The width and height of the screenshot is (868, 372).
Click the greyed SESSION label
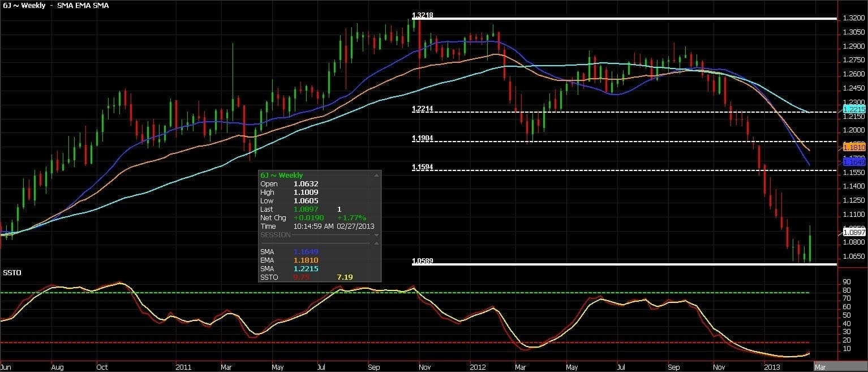click(x=276, y=235)
